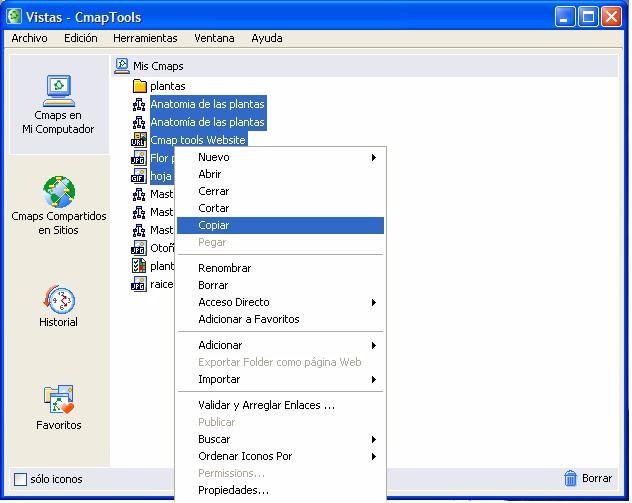Screen dimensions: 632x503
Task: Open Cmaps en Mi Computador view
Action: (58, 104)
